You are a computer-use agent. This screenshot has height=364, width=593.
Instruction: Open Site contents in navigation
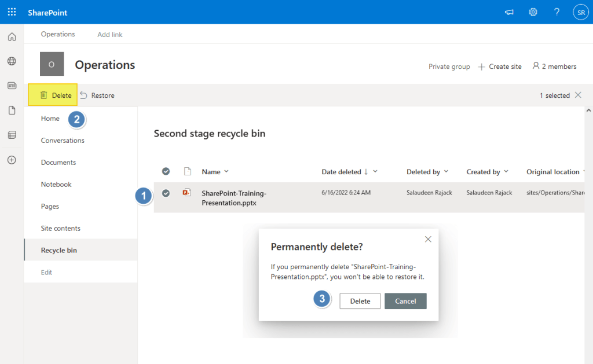[x=60, y=228]
